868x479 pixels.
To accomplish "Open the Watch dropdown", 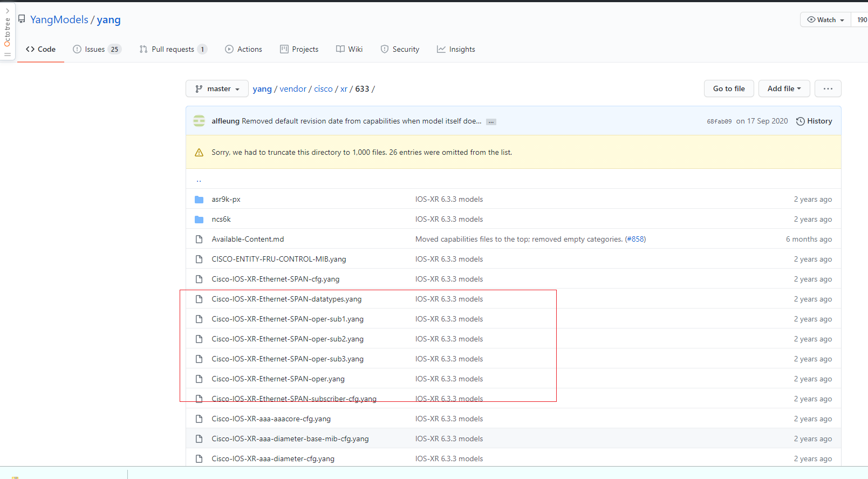I will [825, 19].
